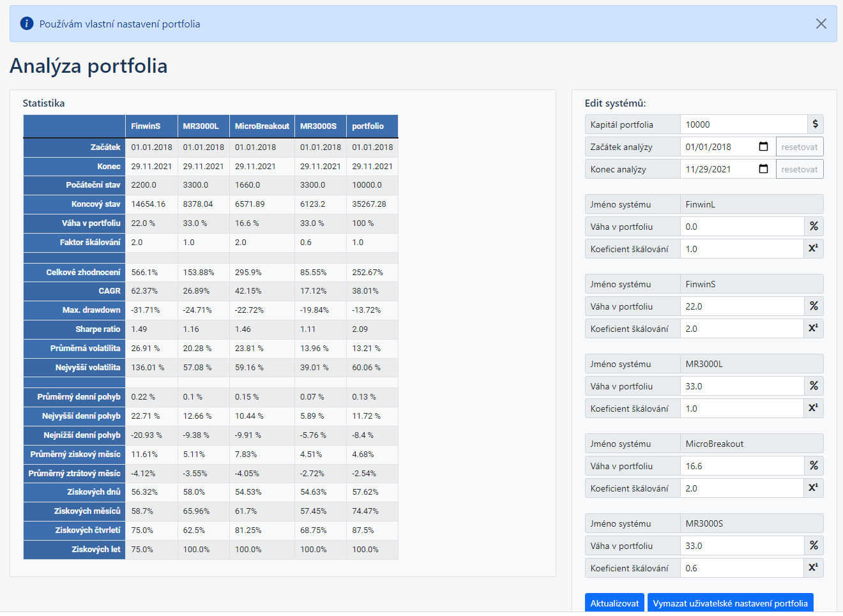Focus the MR3000L Koeficient škálování field
The height and width of the screenshot is (616, 843).
point(742,409)
